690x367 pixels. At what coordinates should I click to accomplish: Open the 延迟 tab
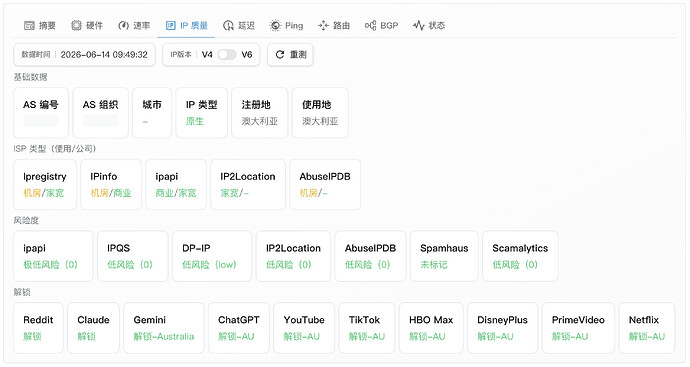239,26
